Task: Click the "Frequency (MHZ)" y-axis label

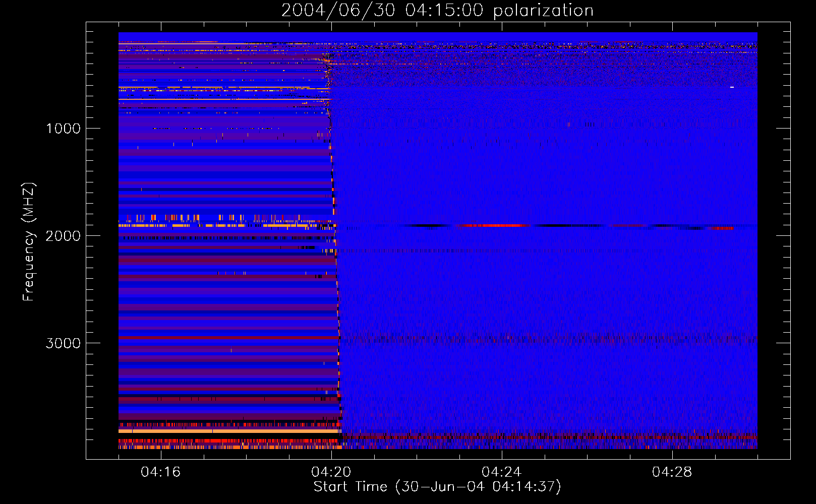Action: pos(29,242)
